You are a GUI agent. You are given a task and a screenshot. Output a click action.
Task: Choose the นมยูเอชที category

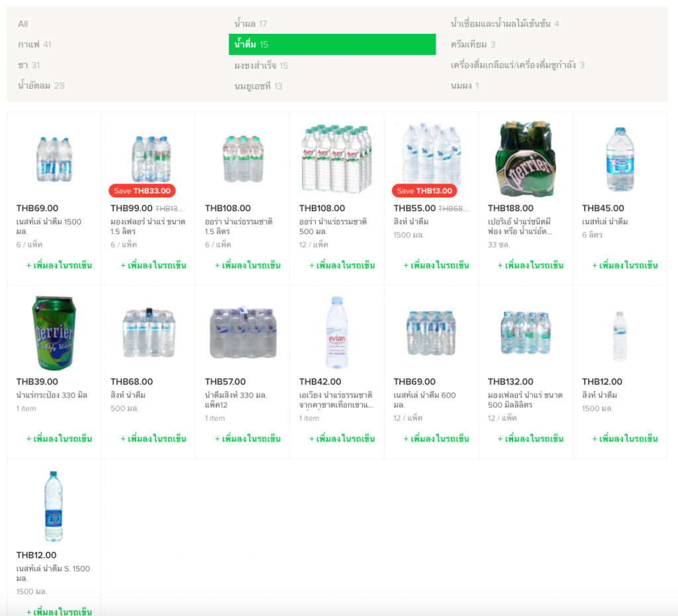point(258,86)
